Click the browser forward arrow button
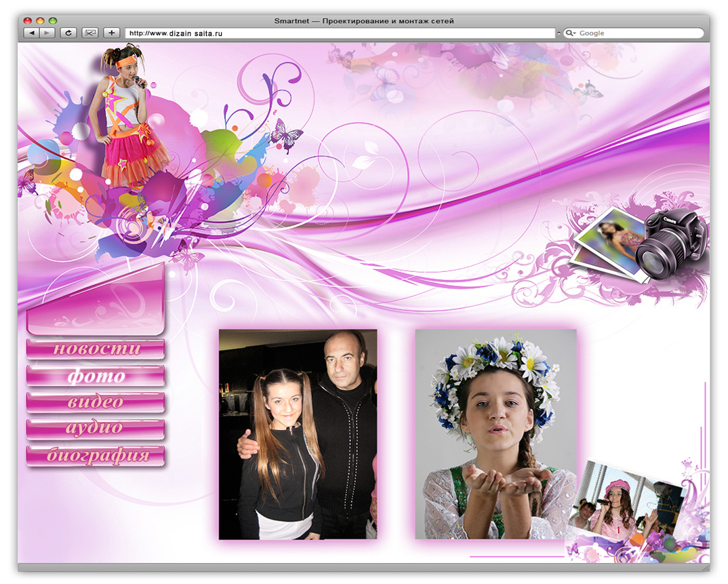 pos(47,33)
